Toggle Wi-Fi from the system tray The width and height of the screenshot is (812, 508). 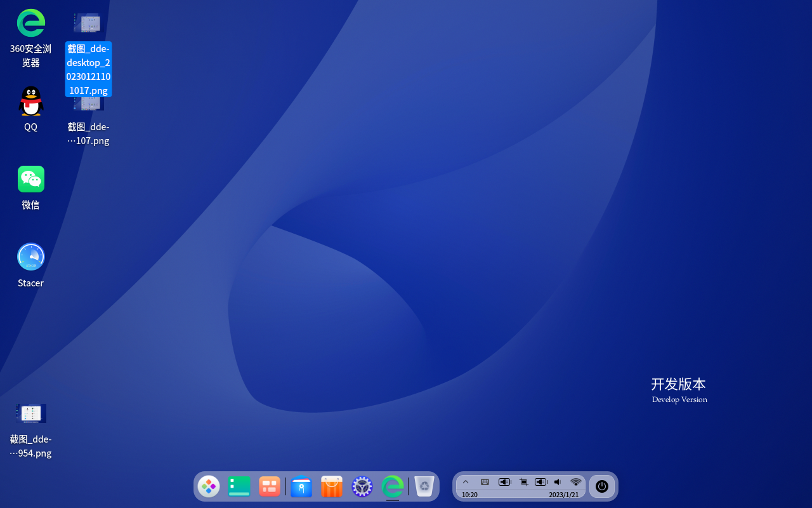point(575,482)
